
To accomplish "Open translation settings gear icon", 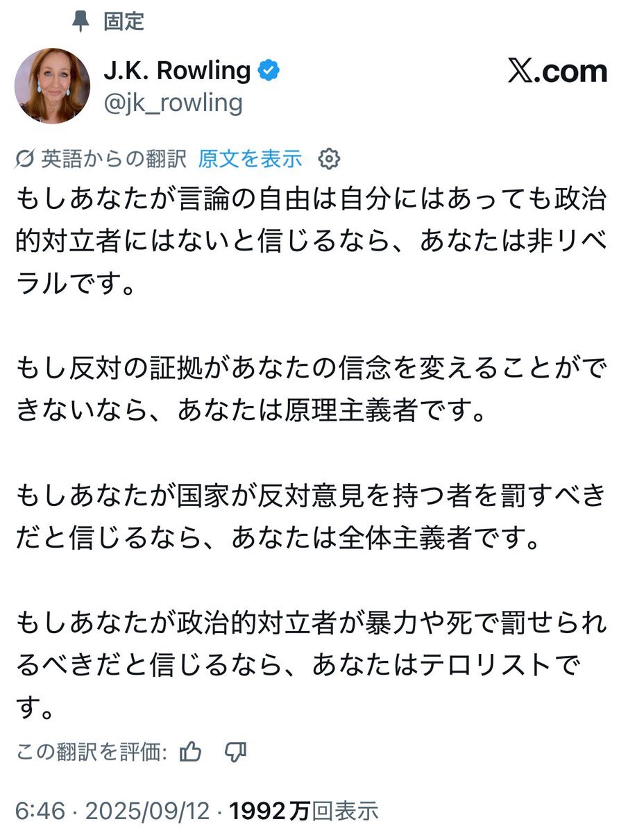I will click(x=328, y=160).
